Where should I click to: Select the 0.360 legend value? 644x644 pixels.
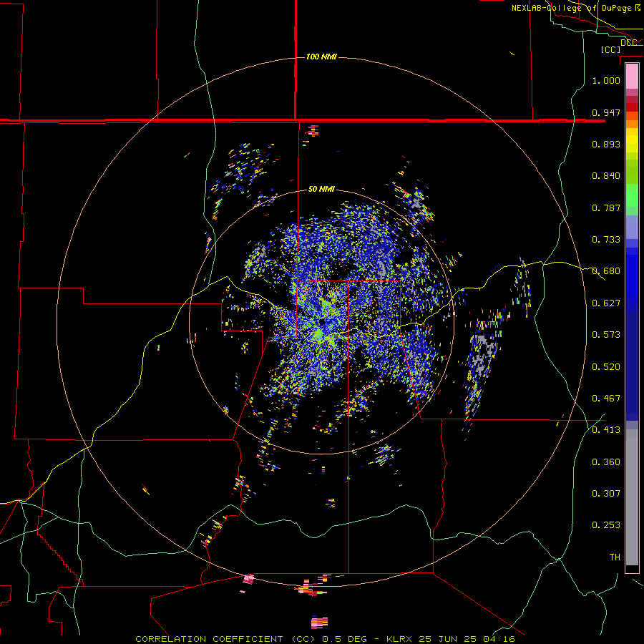tap(606, 462)
